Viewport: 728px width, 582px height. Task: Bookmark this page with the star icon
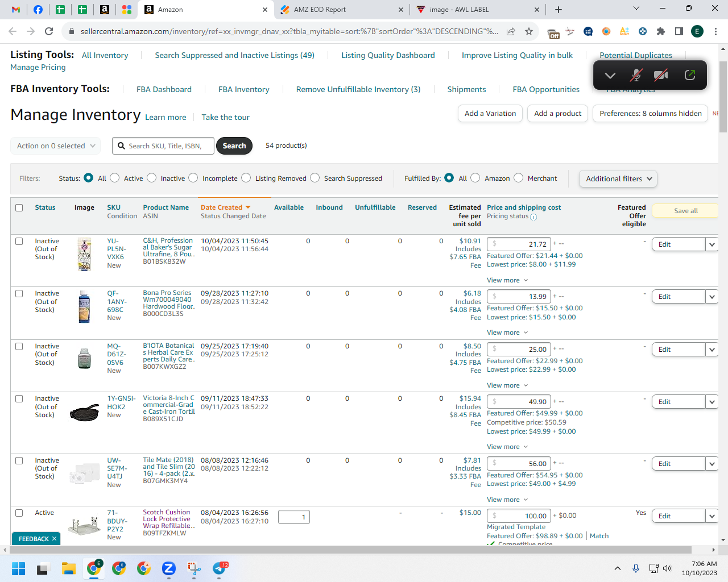click(529, 31)
